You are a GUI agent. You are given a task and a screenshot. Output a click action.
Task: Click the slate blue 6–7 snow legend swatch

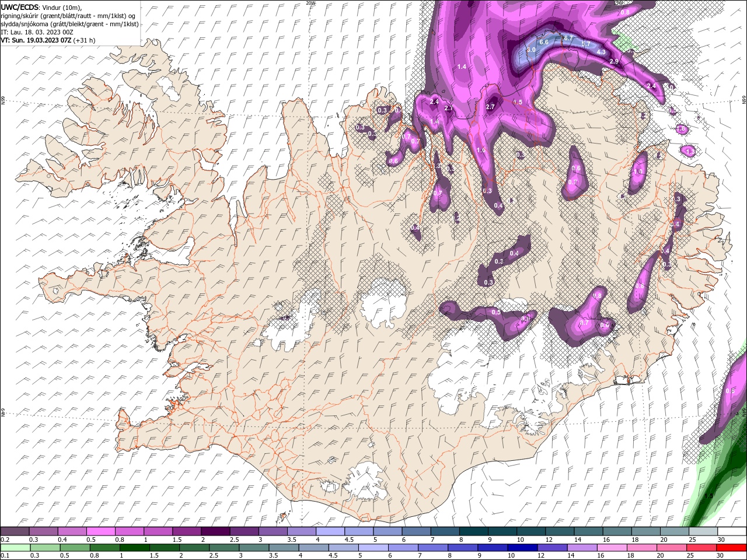[416, 531]
